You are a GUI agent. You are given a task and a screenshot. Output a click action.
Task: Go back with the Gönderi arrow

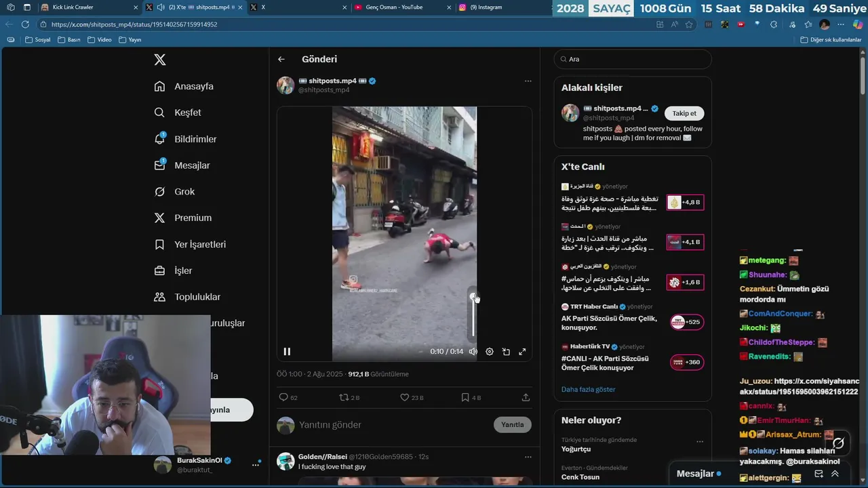point(281,59)
